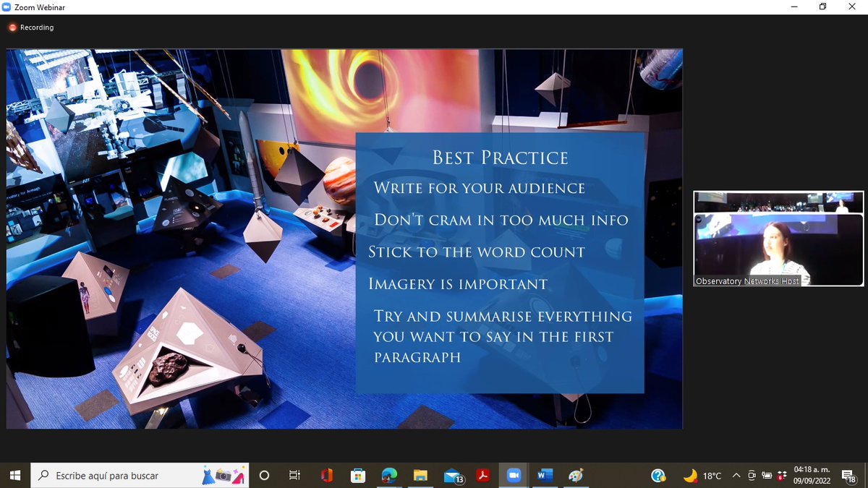Click the Meet Now tray icon
Image resolution: width=868 pixels, height=488 pixels.
[752, 476]
